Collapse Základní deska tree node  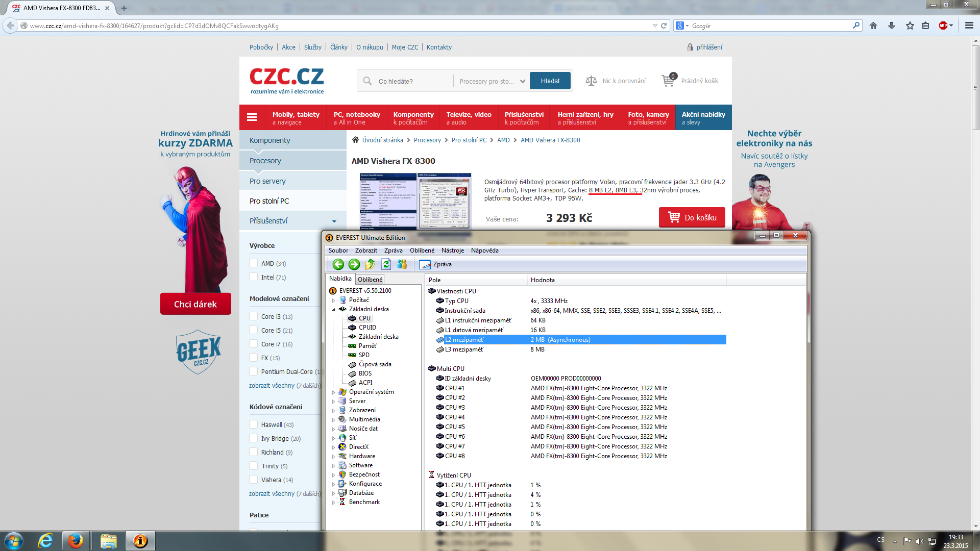click(334, 309)
